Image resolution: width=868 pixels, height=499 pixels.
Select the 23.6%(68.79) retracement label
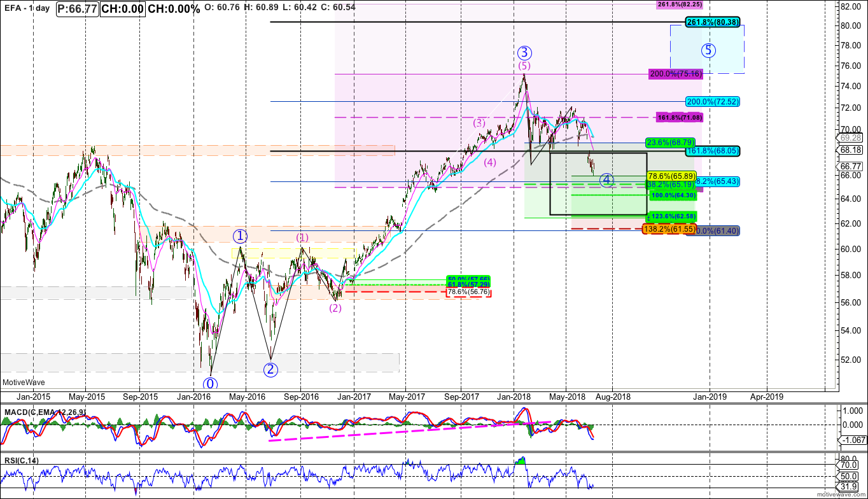(x=670, y=142)
